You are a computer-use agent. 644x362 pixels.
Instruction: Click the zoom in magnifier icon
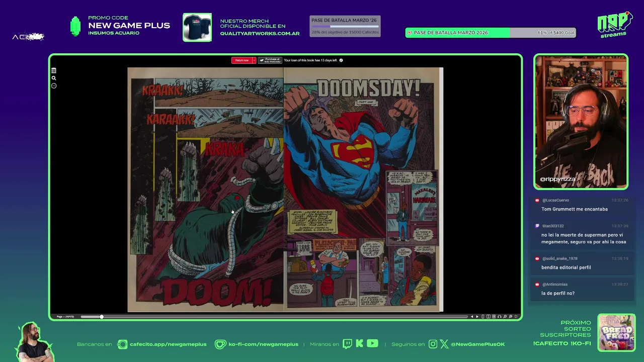tap(511, 317)
